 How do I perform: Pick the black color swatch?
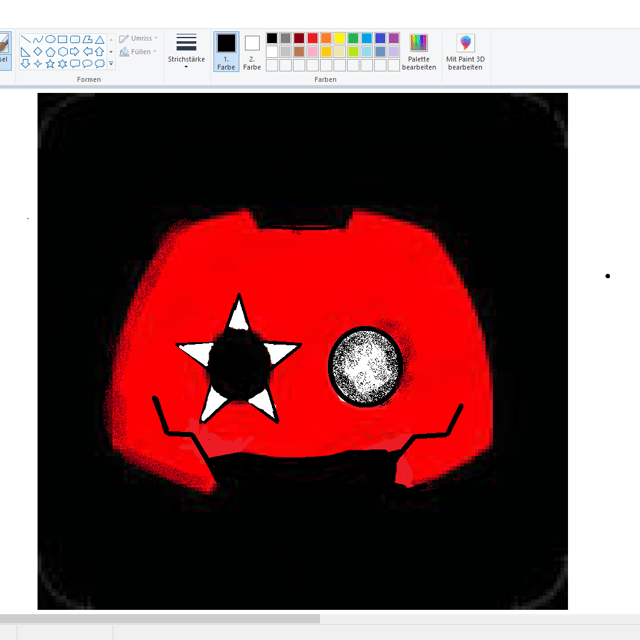tap(272, 38)
